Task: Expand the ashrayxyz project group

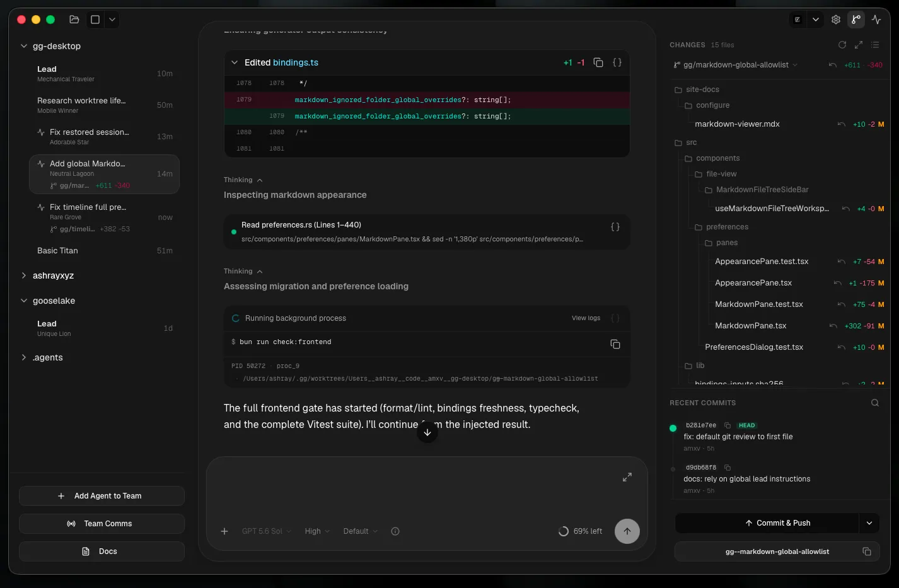Action: point(24,275)
